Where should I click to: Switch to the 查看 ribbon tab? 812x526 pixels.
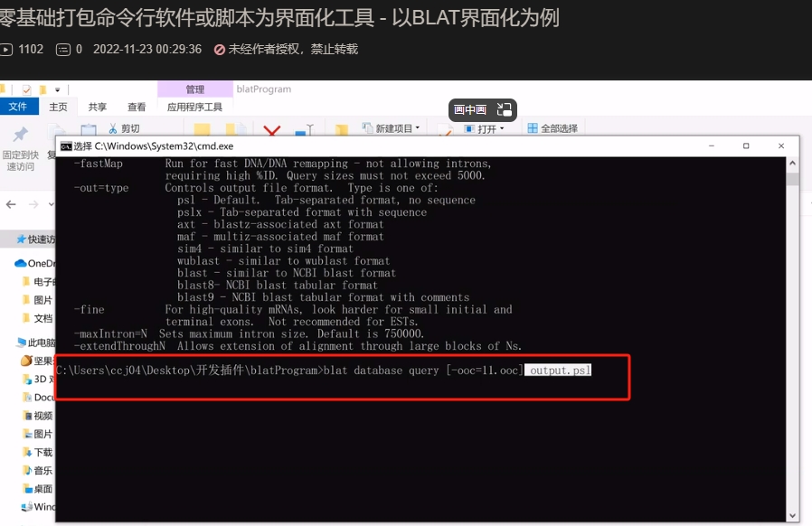[136, 107]
